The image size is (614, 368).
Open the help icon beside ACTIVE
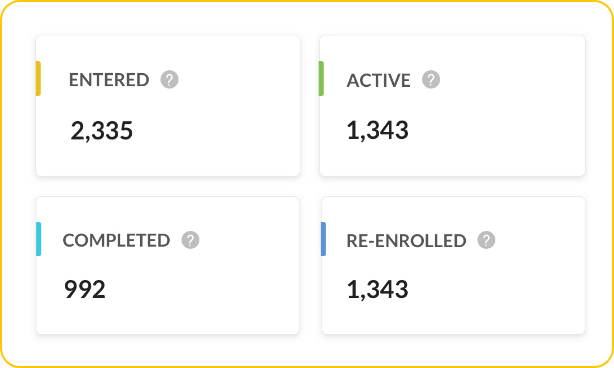(x=431, y=79)
